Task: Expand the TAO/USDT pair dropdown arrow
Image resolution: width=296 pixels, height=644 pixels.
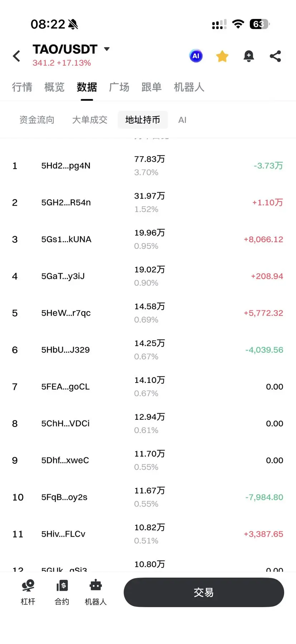Action: pyautogui.click(x=107, y=49)
